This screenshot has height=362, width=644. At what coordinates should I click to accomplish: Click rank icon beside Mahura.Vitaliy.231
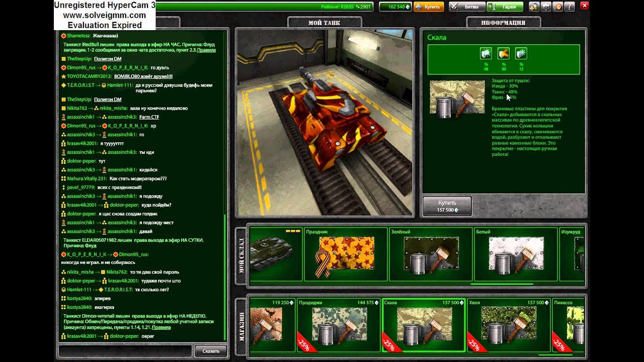point(63,178)
